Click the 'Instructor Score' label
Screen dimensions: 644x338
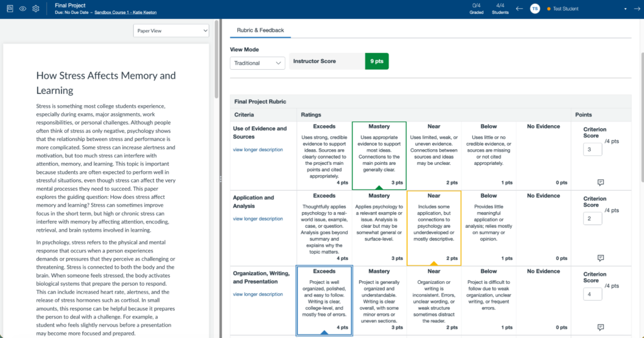(x=314, y=61)
